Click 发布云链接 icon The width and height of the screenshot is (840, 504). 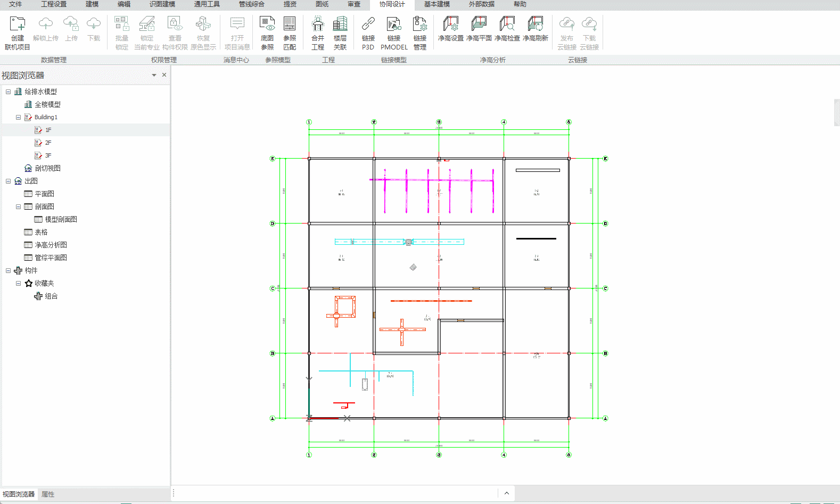[x=567, y=24]
